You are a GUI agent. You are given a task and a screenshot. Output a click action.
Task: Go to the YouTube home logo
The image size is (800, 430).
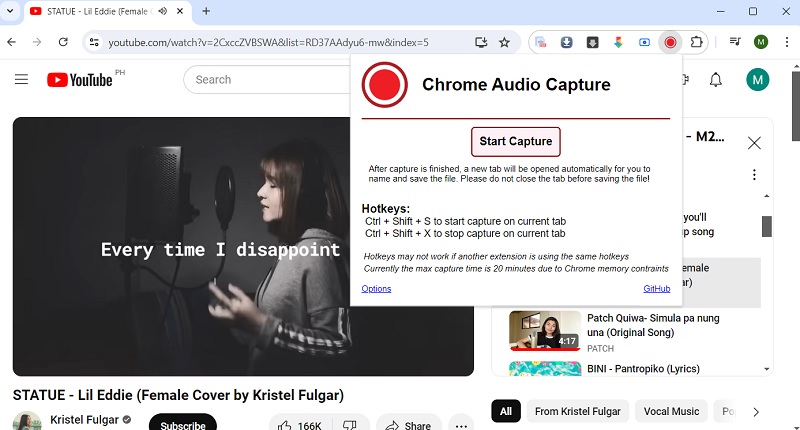(x=80, y=80)
